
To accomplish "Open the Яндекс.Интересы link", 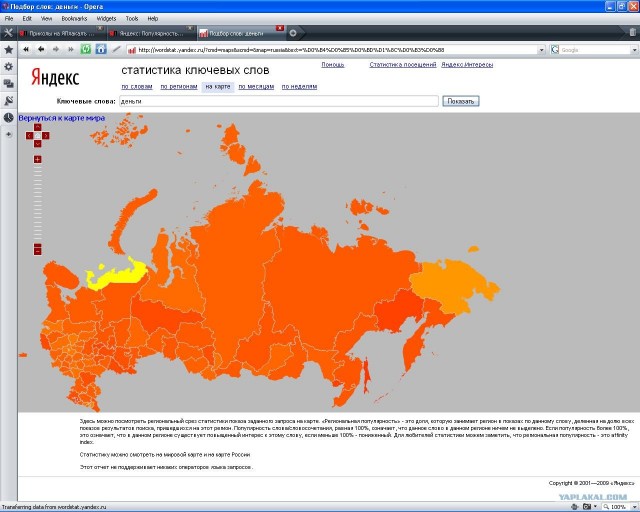I will pos(467,65).
